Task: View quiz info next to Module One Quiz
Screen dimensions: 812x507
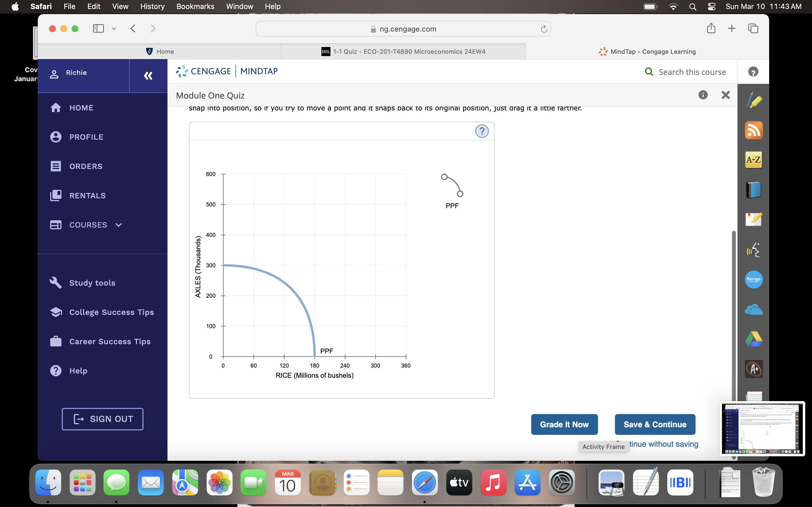Action: pos(703,95)
